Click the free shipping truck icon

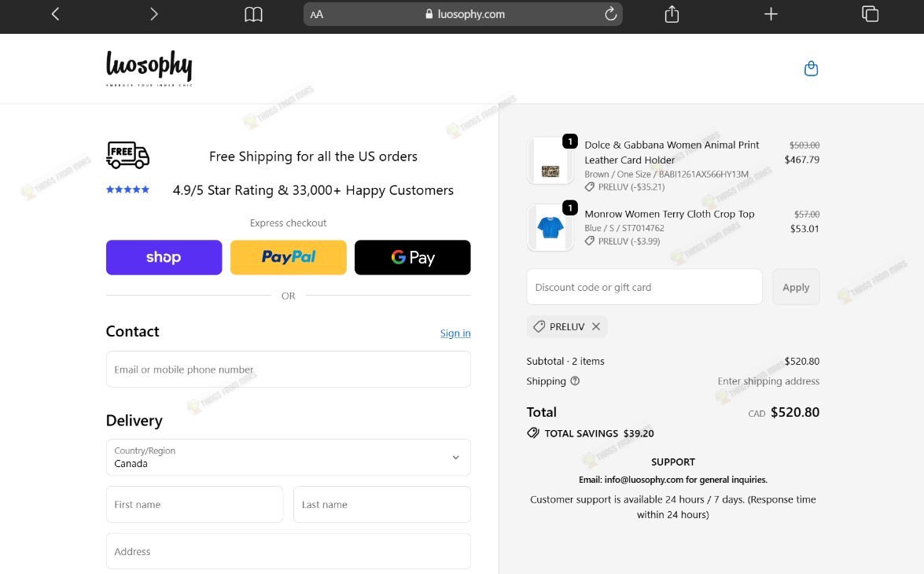(x=127, y=155)
